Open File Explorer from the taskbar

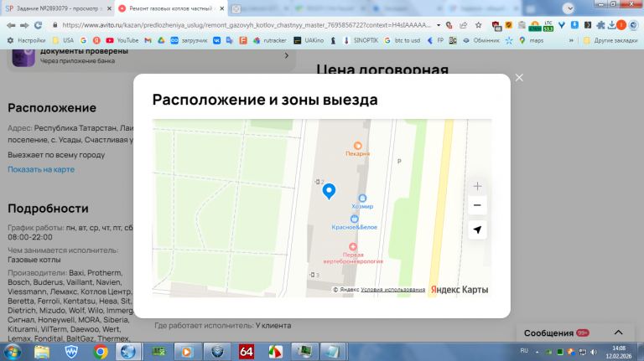point(42,352)
